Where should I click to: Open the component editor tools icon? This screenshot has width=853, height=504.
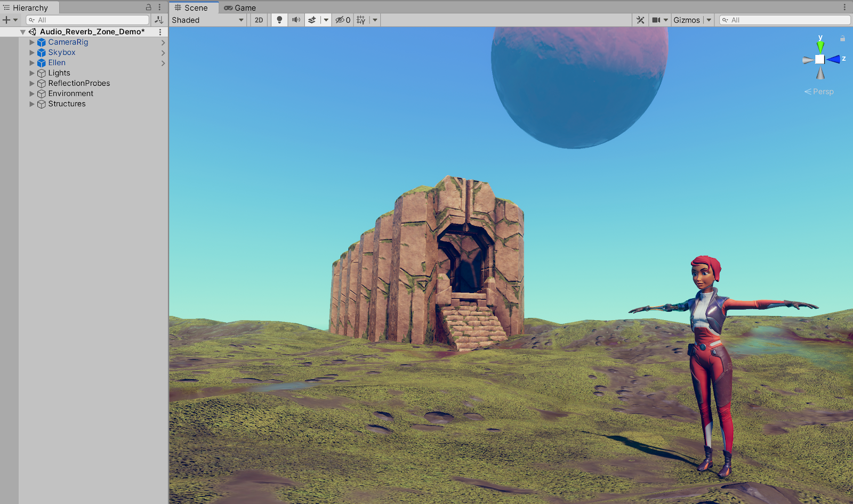click(x=640, y=20)
